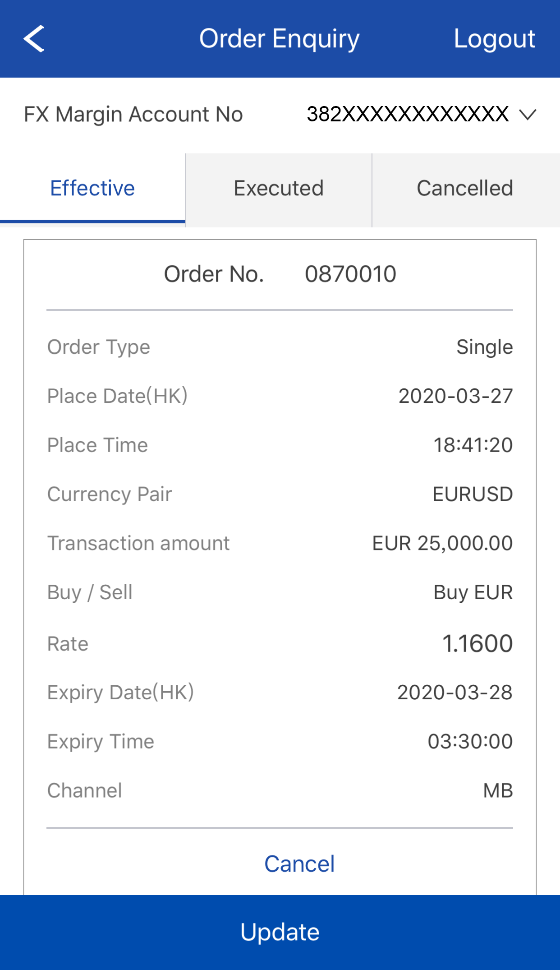
Task: Switch to the Effective tab
Action: pyautogui.click(x=92, y=189)
